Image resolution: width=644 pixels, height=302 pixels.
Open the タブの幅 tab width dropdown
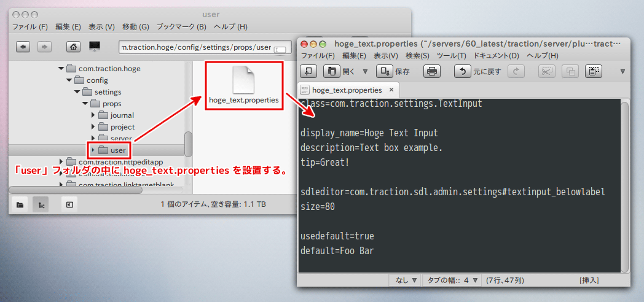click(x=453, y=281)
